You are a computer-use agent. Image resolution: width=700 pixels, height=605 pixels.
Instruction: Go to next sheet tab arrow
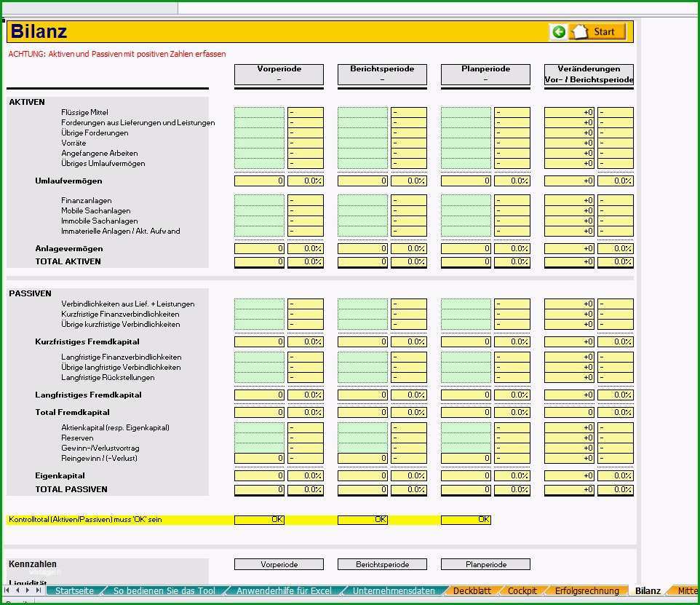point(28,590)
